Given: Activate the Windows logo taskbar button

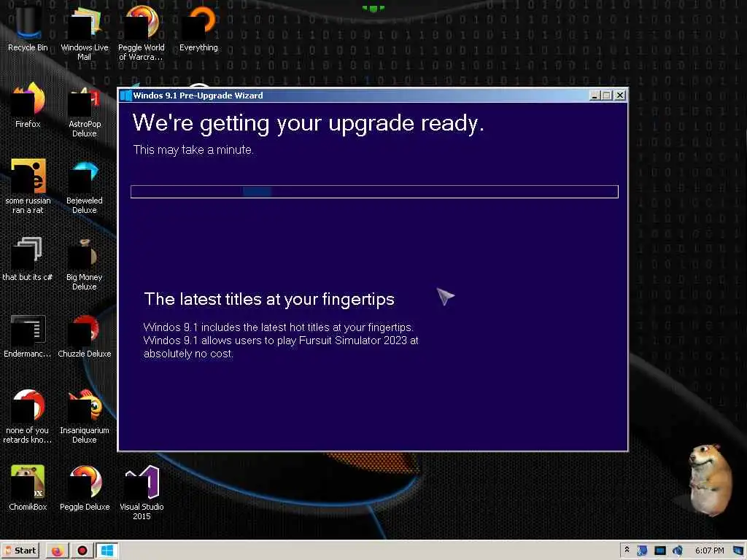Looking at the screenshot, I should point(107,551).
